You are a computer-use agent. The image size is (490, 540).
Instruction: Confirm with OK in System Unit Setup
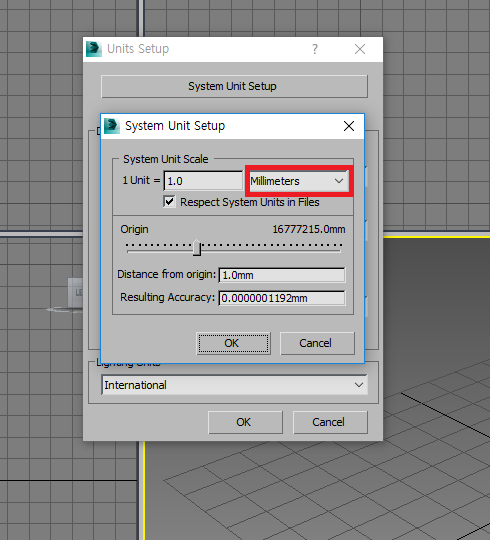pos(233,343)
